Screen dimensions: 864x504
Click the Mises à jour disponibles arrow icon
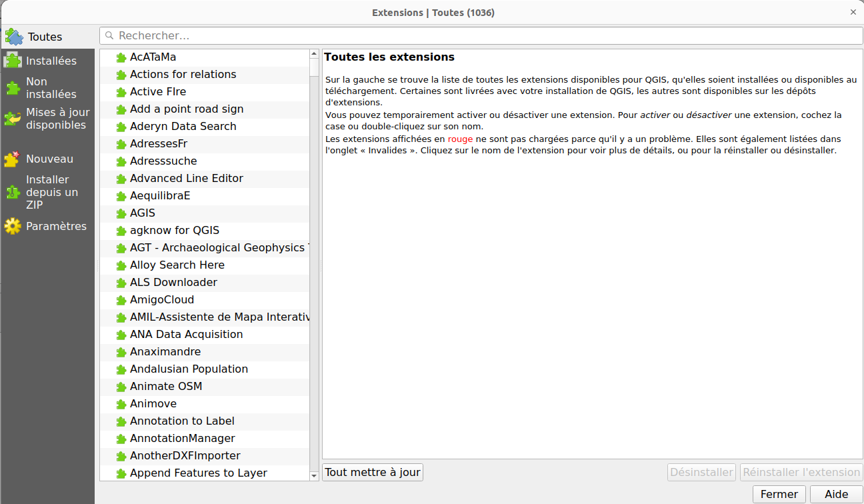pyautogui.click(x=13, y=119)
